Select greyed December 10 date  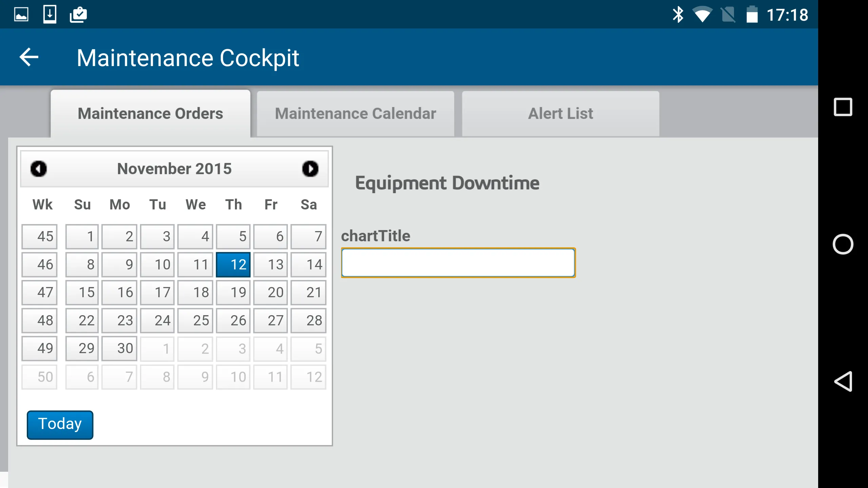tap(233, 377)
